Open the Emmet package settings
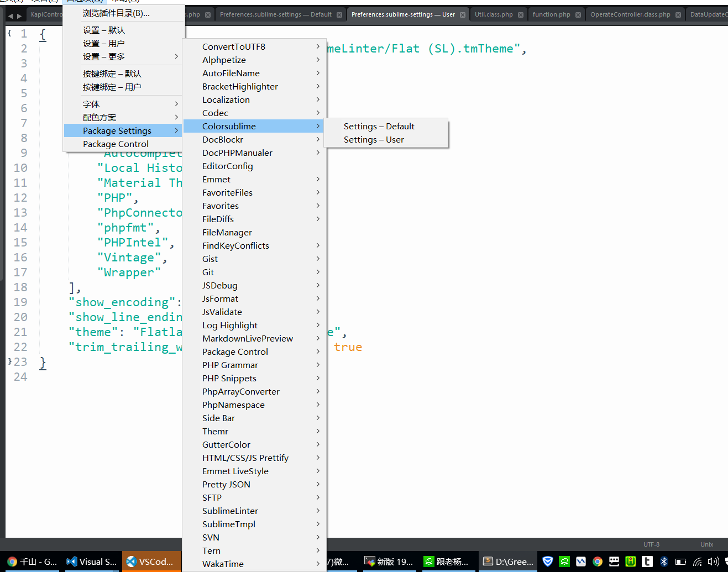The width and height of the screenshot is (728, 572). [x=254, y=179]
